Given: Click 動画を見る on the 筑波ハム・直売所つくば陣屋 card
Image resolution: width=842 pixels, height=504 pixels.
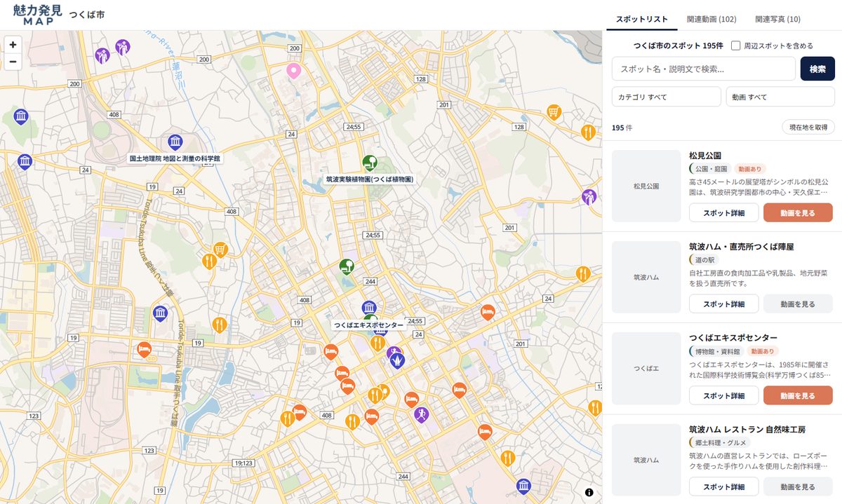Looking at the screenshot, I should click(x=798, y=304).
